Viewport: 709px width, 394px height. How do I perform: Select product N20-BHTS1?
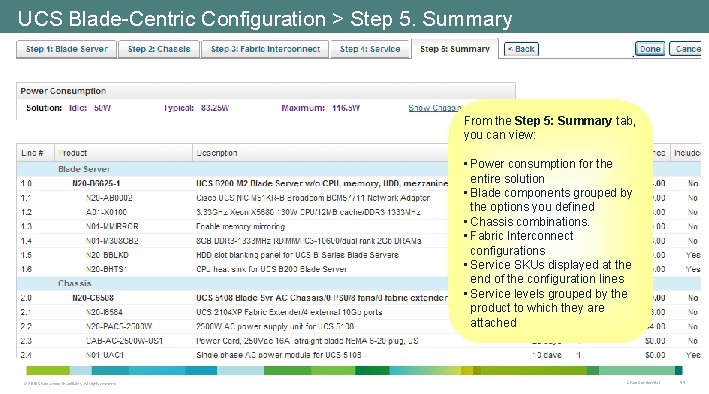click(106, 269)
